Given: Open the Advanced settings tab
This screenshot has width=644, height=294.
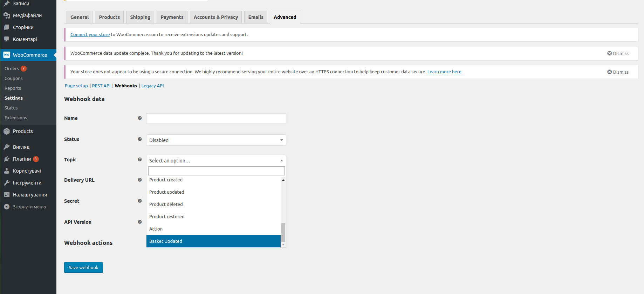Looking at the screenshot, I should [x=285, y=17].
